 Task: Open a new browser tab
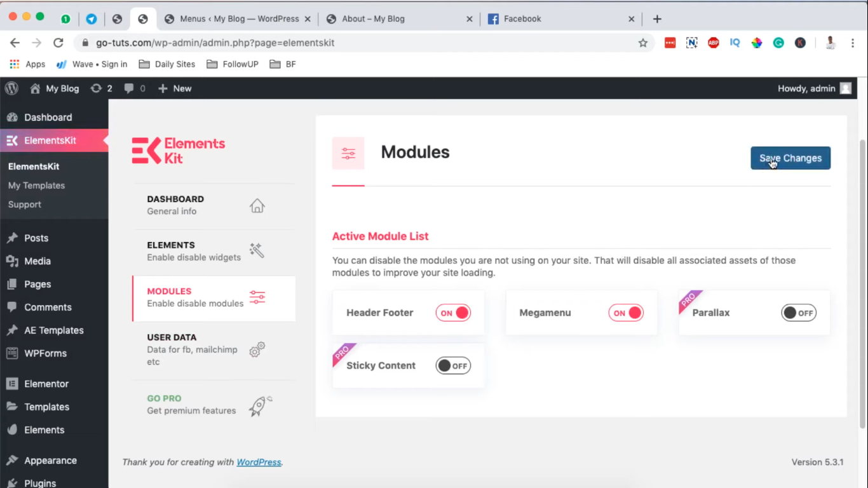pos(657,19)
